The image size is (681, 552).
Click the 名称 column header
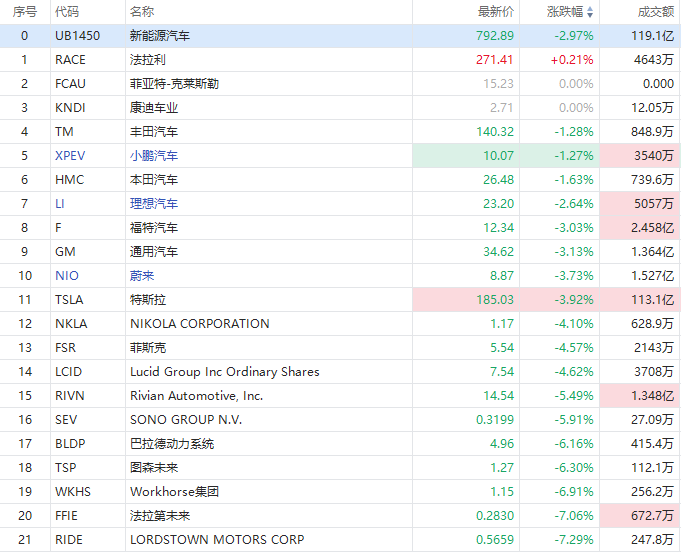pyautogui.click(x=142, y=12)
